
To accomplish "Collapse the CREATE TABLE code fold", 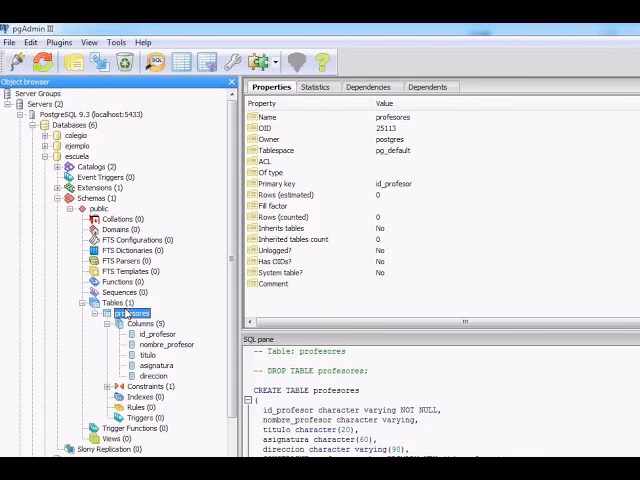I will pos(248,400).
